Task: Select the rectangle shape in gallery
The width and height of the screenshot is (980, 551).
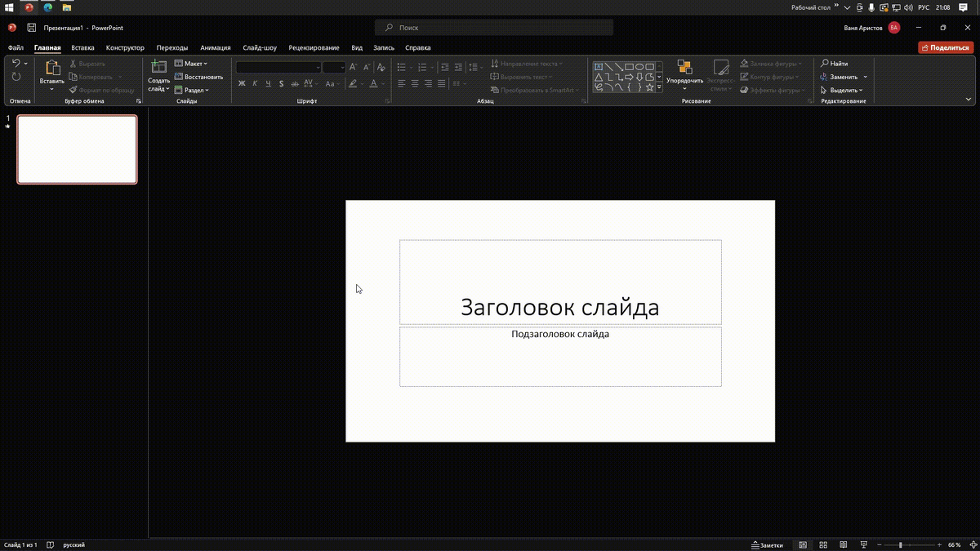Action: [x=630, y=67]
